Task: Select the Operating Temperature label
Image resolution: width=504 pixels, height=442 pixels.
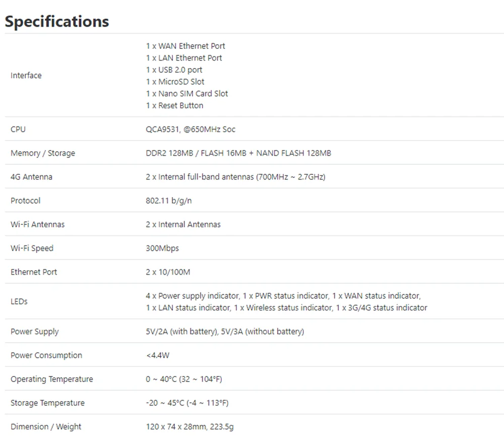Action: 51,379
